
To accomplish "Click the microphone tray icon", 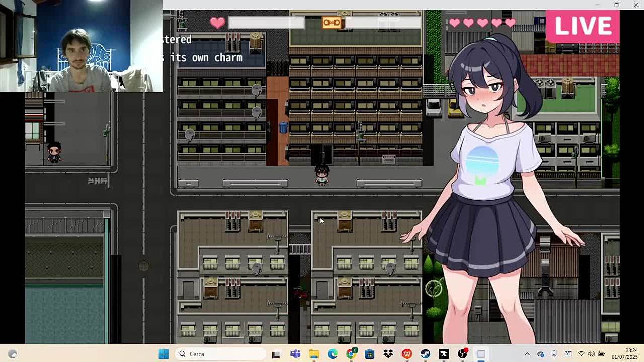I will click(x=554, y=354).
